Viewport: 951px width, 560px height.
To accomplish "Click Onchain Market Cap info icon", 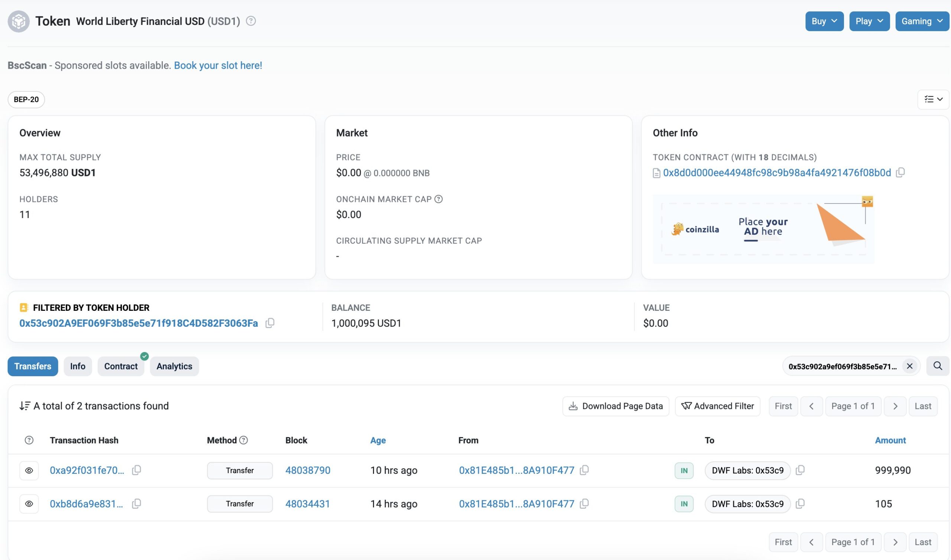I will [x=438, y=199].
